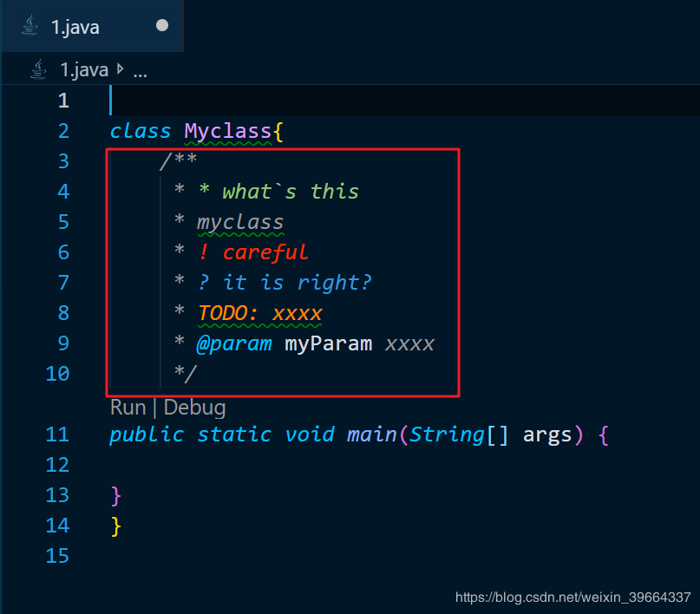
Task: Expand the breadcrumb chevron after 1.java
Action: [120, 70]
